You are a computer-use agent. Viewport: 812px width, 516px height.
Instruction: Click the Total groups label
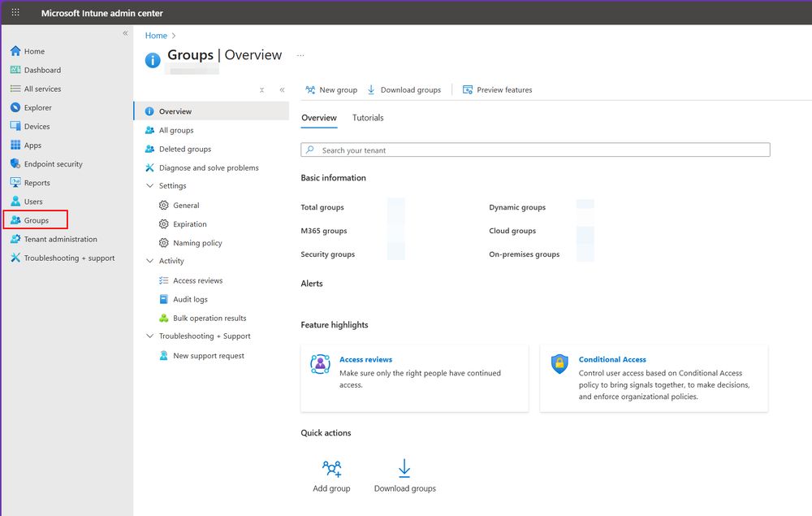pos(322,206)
